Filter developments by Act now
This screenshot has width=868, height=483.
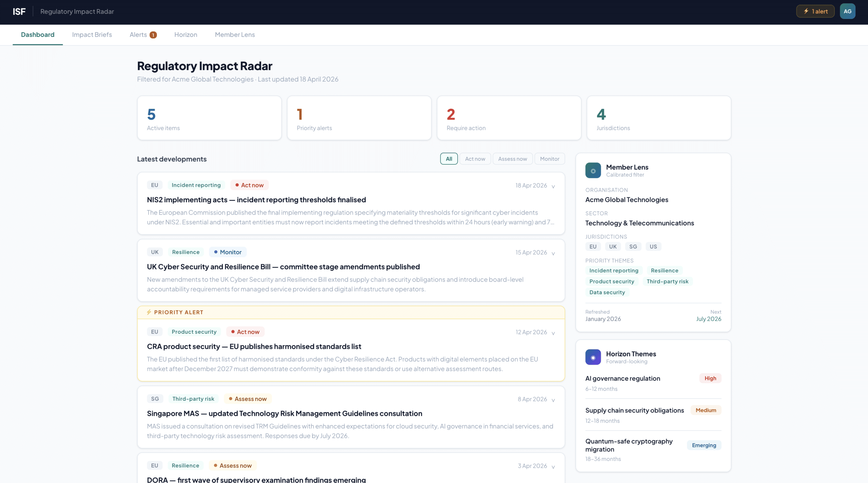[x=475, y=159]
